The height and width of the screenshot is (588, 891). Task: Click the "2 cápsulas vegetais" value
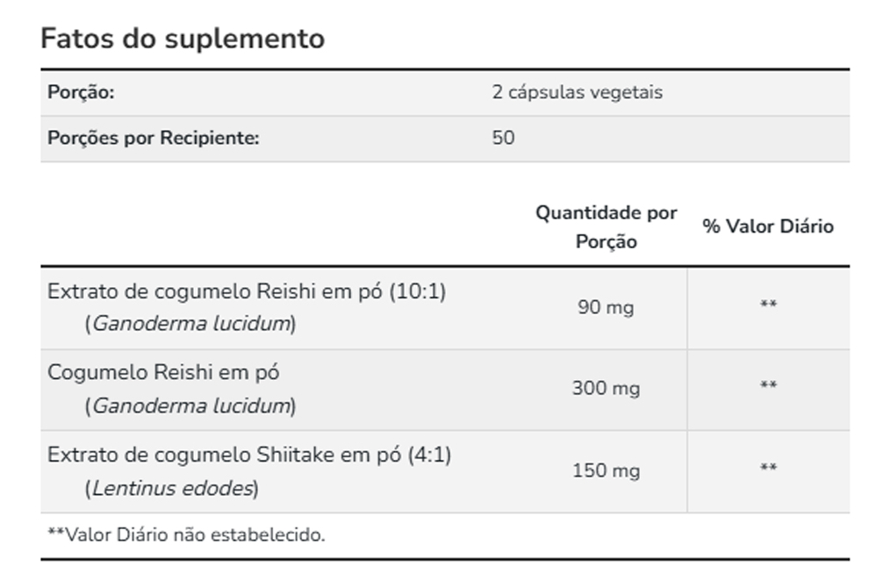577,92
